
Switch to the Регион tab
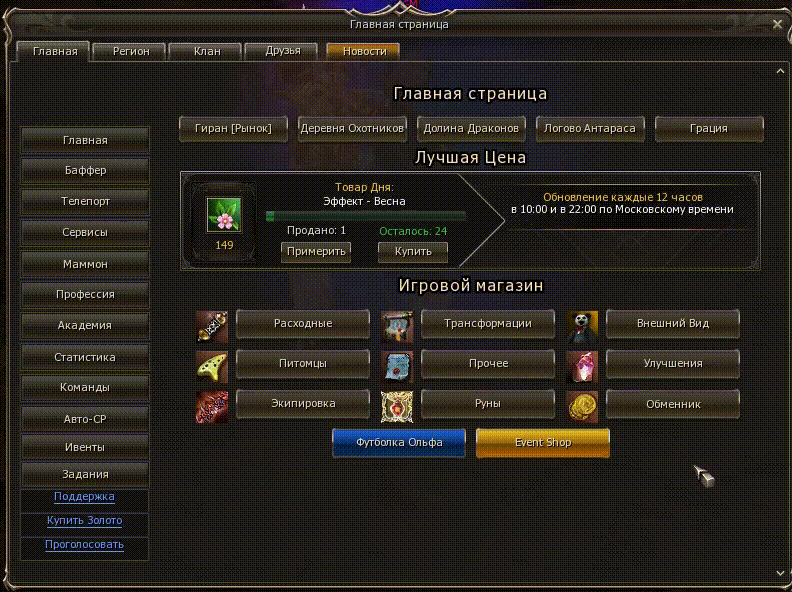click(x=130, y=52)
